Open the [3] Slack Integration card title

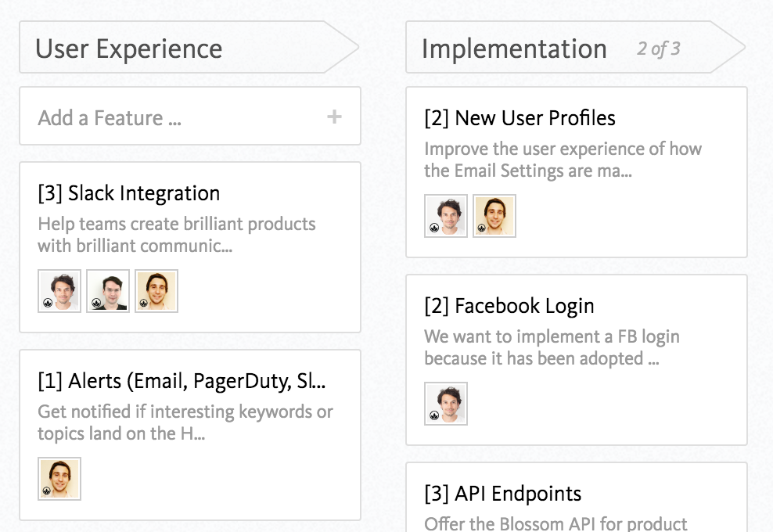(128, 193)
